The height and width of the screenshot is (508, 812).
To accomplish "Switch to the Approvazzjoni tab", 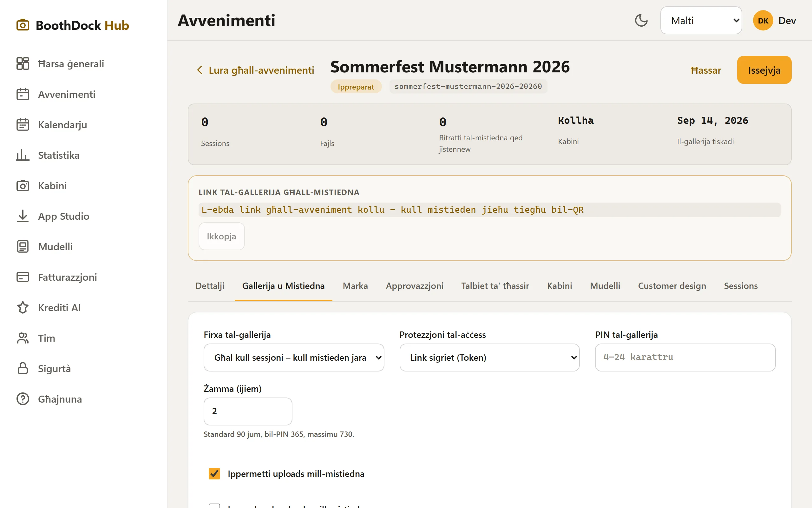I will (414, 286).
